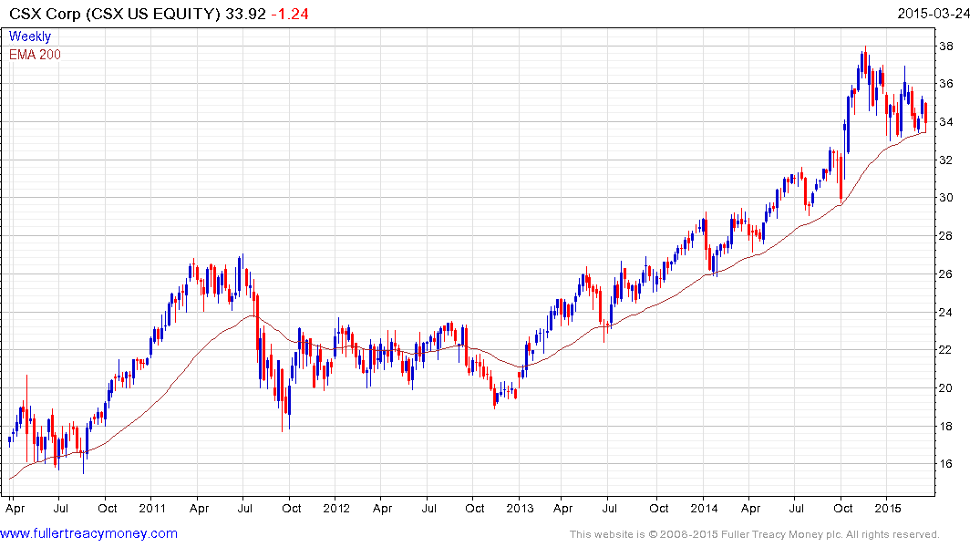This screenshot has width=980, height=547.
Task: Click the 36 price axis label
Action: click(x=945, y=84)
